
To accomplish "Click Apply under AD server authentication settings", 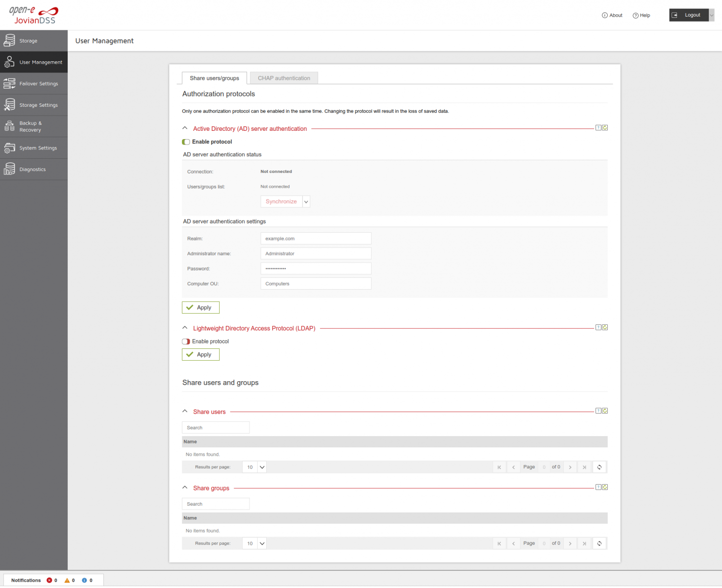I will (200, 307).
